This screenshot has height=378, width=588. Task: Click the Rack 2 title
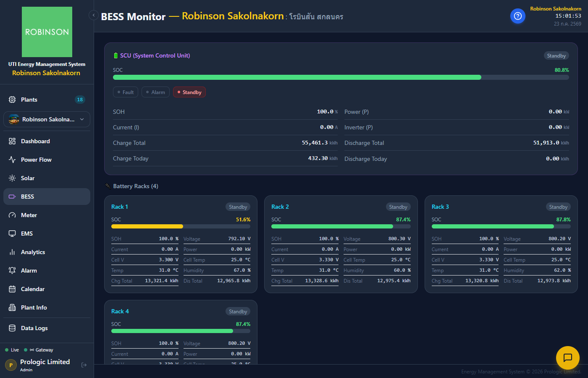pos(280,207)
